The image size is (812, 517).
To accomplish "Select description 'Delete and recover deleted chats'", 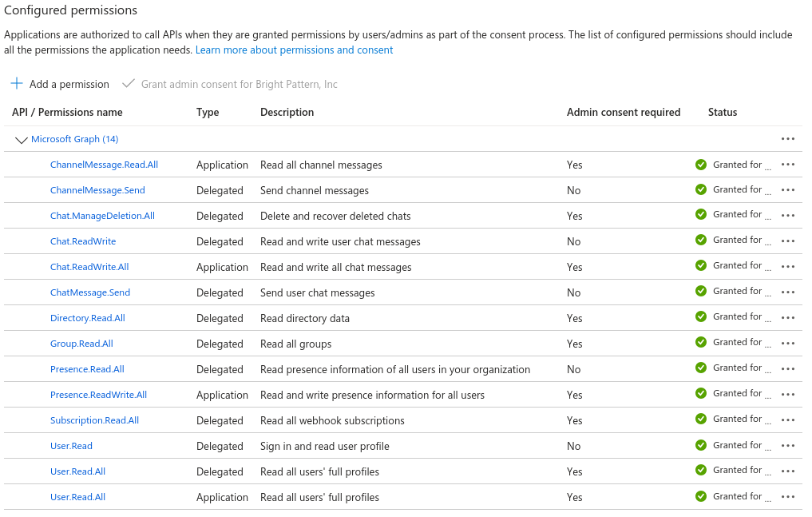I will (335, 216).
